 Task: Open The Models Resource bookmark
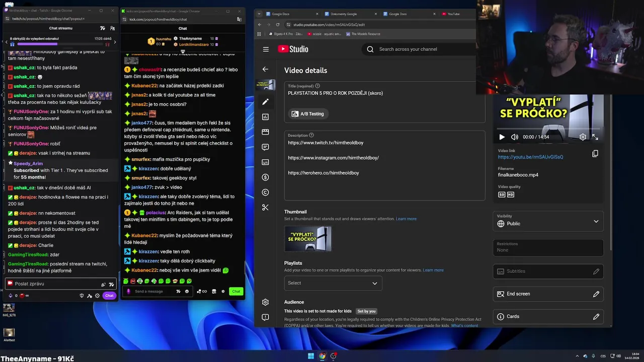pyautogui.click(x=363, y=34)
